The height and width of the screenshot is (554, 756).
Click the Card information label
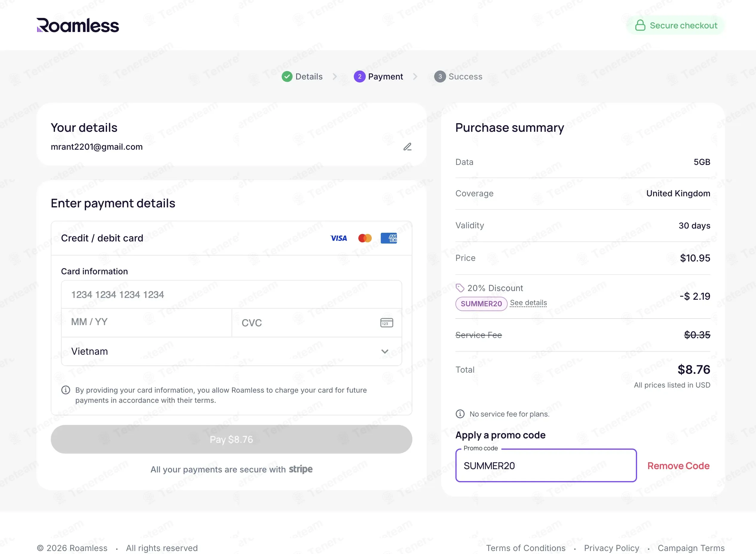94,271
